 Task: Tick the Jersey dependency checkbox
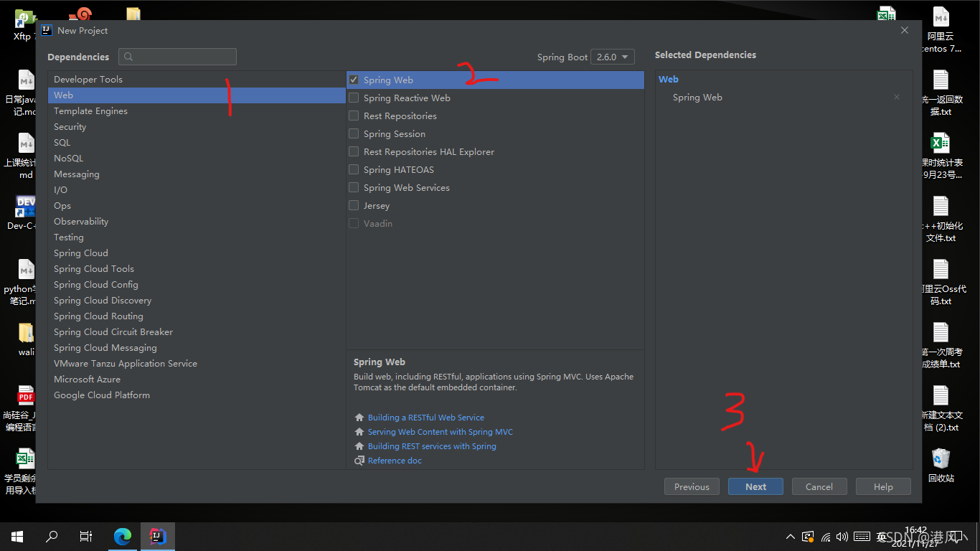click(354, 205)
